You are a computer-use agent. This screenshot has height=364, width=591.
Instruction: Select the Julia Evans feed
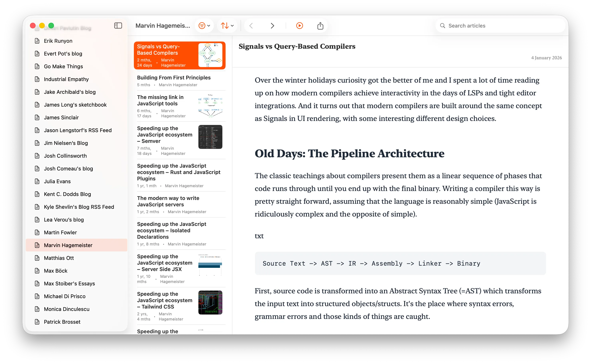[57, 181]
